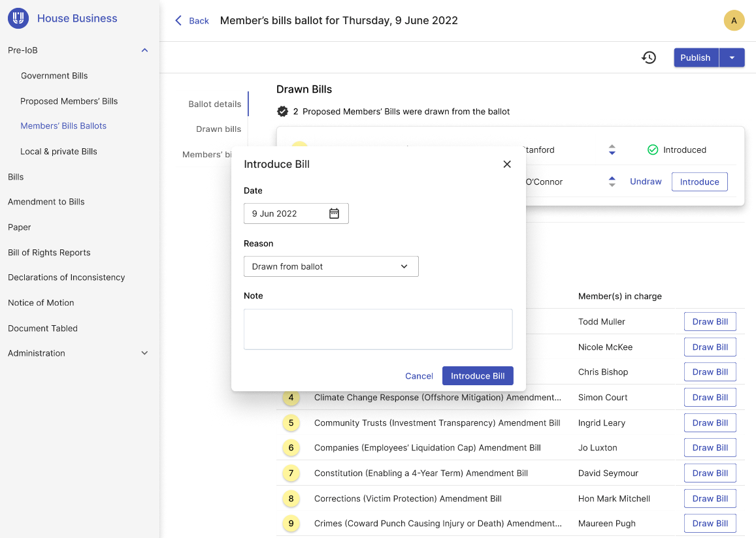This screenshot has height=538, width=756.
Task: Click Back link
Action: click(x=199, y=21)
